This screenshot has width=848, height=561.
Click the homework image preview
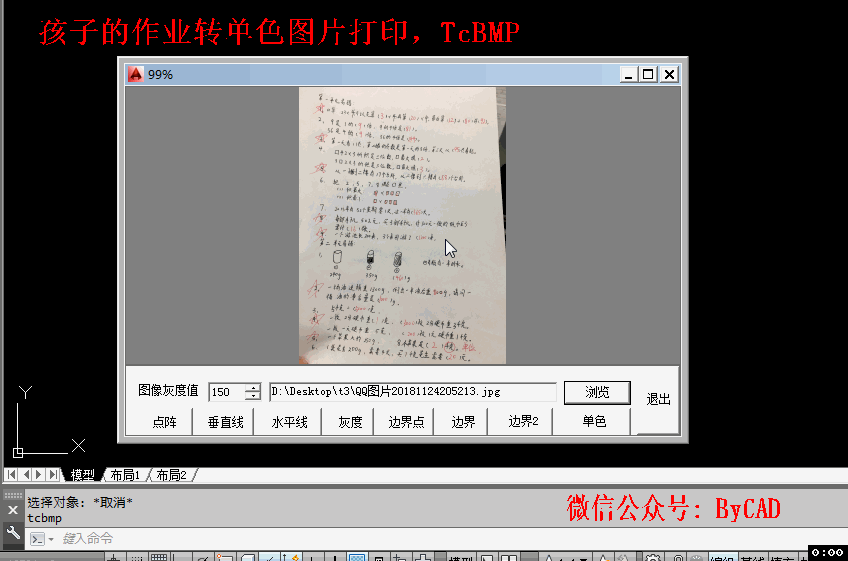tap(402, 226)
